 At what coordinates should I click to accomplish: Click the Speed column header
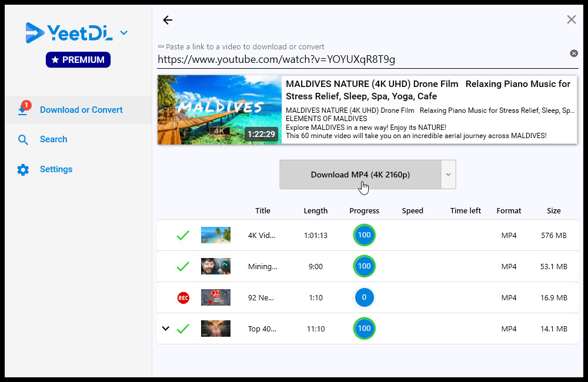click(x=413, y=210)
